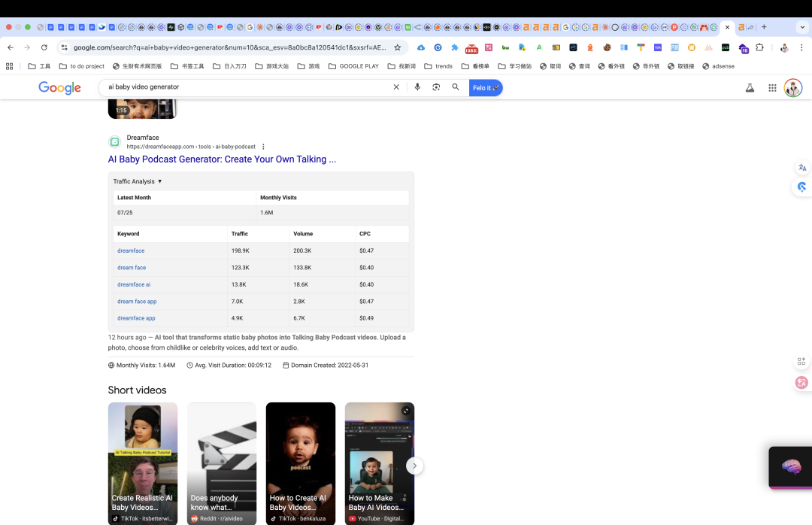Open the adsense bookmark
Image resolution: width=812 pixels, height=525 pixels.
pyautogui.click(x=718, y=66)
